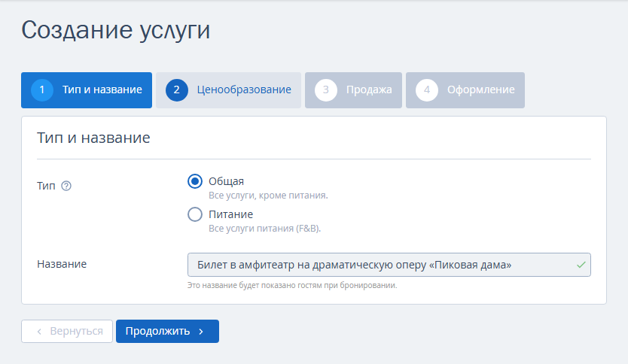Click the text 'Все услуги, кроме питания.'

click(x=268, y=196)
